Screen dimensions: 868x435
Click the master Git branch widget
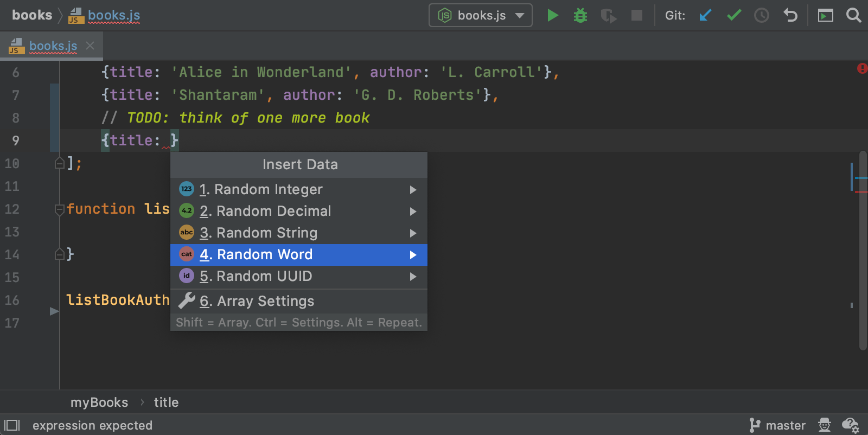click(778, 425)
